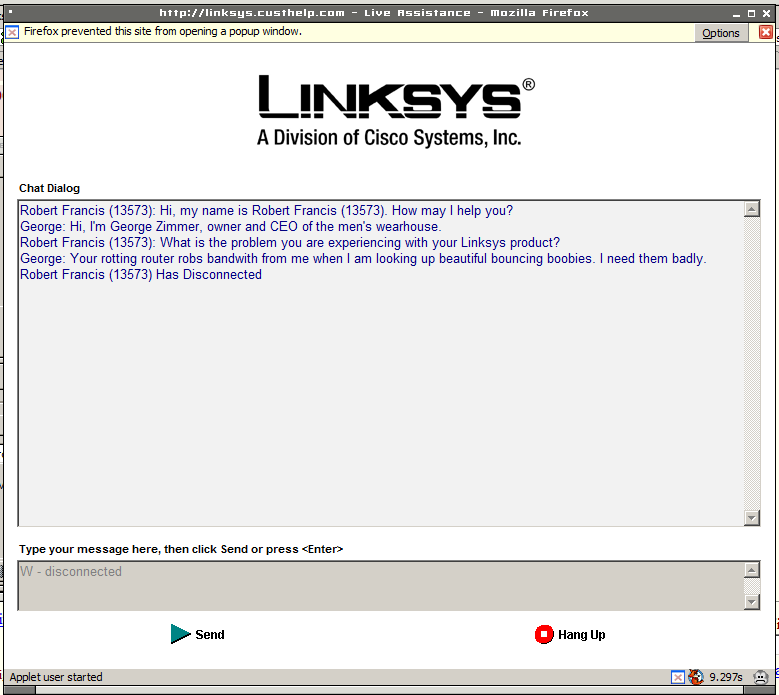Click the 'Has Disconnected' chat line

[141, 275]
